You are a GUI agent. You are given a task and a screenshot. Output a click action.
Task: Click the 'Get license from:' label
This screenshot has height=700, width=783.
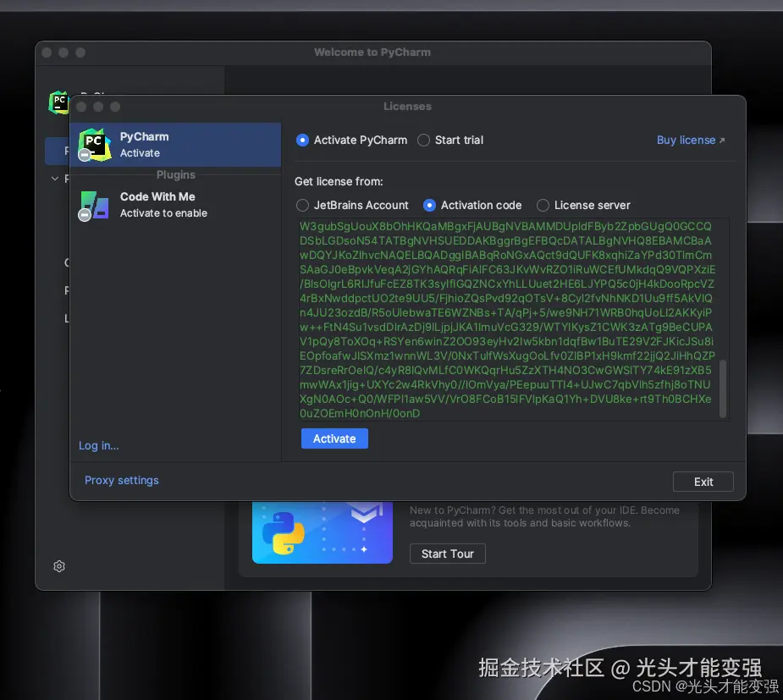point(339,182)
